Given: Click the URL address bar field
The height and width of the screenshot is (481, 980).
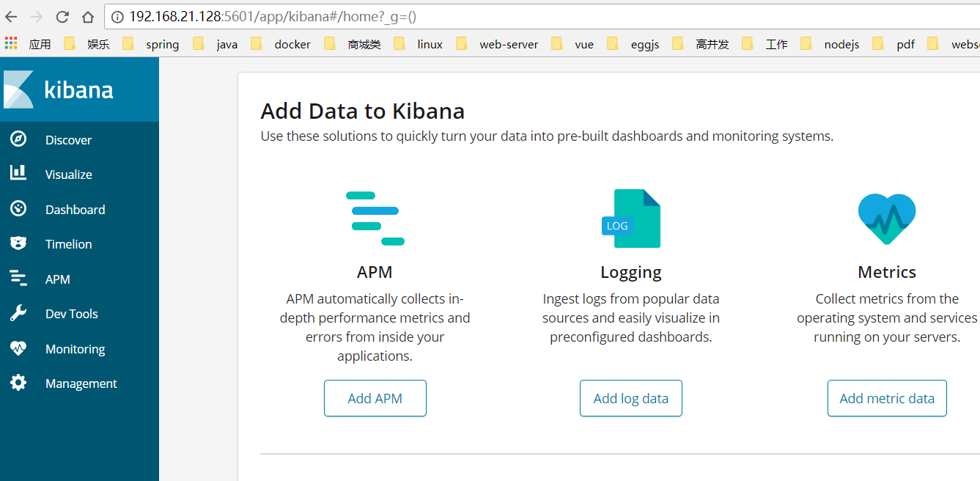Looking at the screenshot, I should (542, 17).
